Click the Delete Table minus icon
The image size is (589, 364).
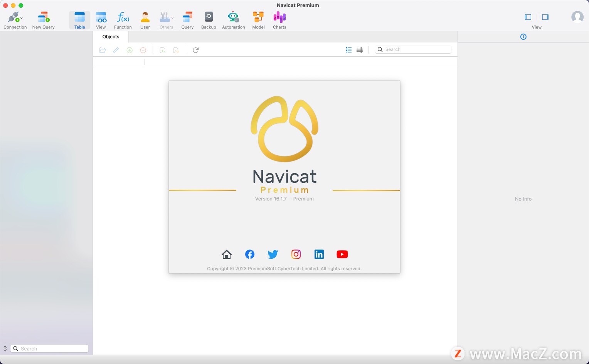tap(143, 50)
